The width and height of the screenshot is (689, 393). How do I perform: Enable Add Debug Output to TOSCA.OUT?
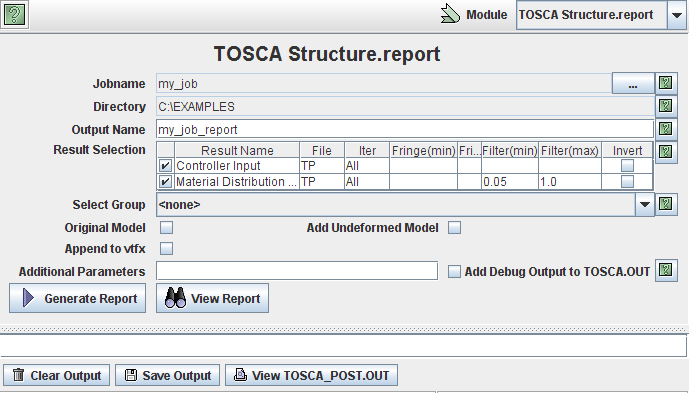[x=454, y=271]
